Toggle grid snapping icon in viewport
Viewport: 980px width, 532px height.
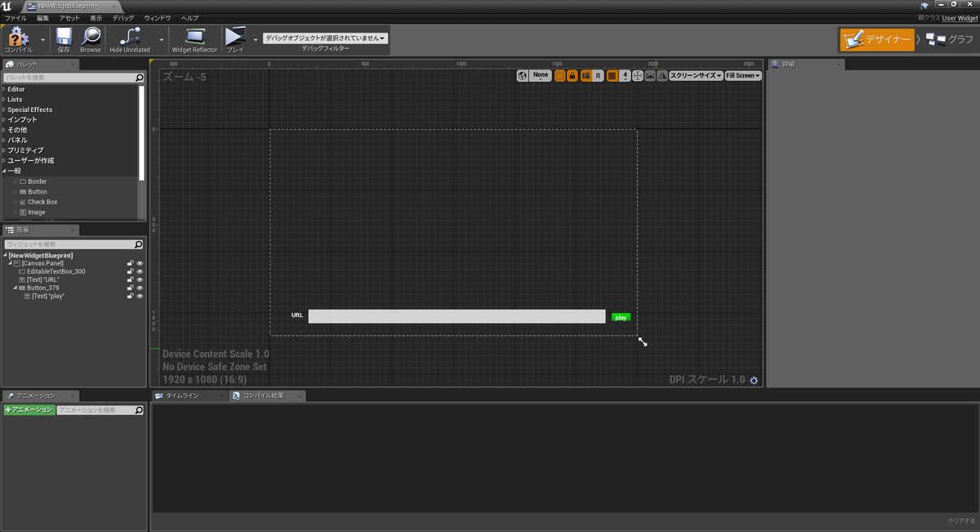click(612, 75)
